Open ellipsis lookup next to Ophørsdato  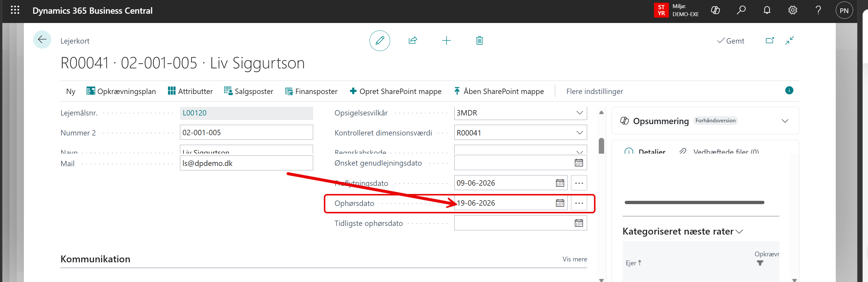click(x=579, y=203)
